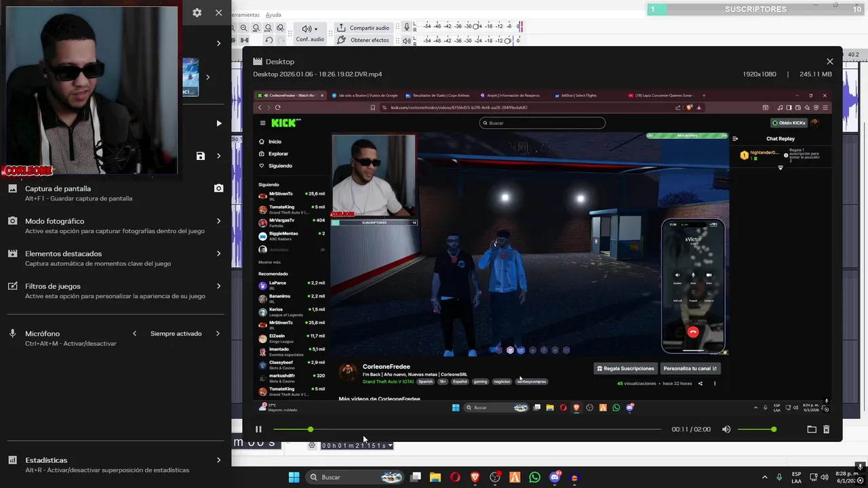Click the Micrófono setting label
Viewport: 868px width, 488px height.
(x=43, y=333)
